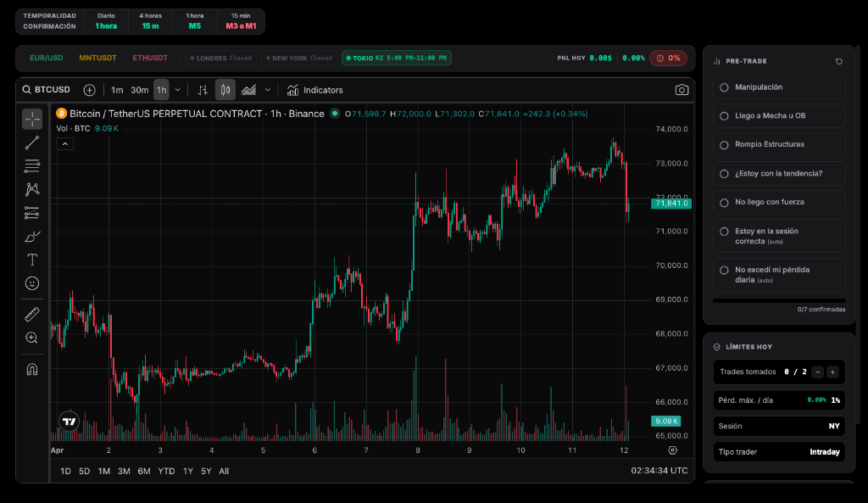Screen dimensions: 868x503
Task: Confirm the Rompio Estructuras checklist item
Action: pos(724,144)
